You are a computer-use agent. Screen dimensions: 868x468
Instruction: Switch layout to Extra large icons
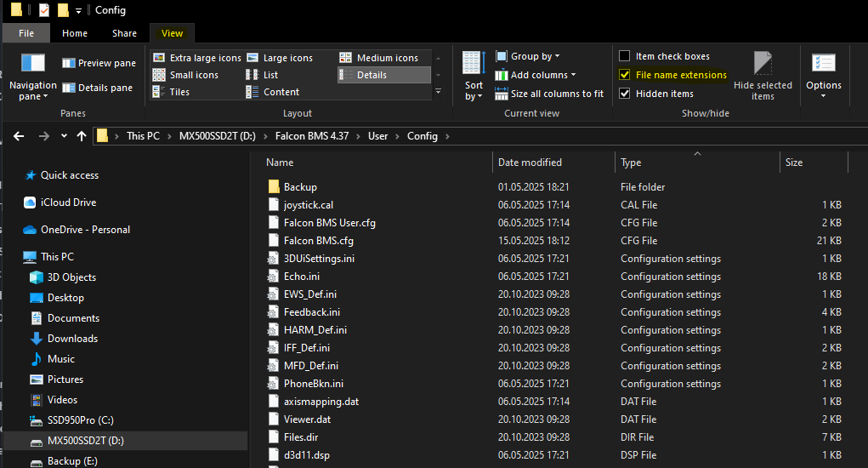pos(197,58)
